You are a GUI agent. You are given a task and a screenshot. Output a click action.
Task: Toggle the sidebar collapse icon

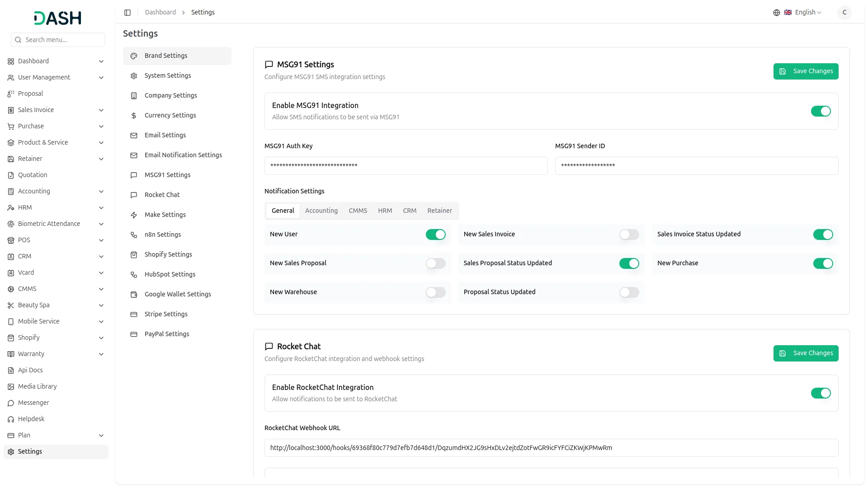127,13
